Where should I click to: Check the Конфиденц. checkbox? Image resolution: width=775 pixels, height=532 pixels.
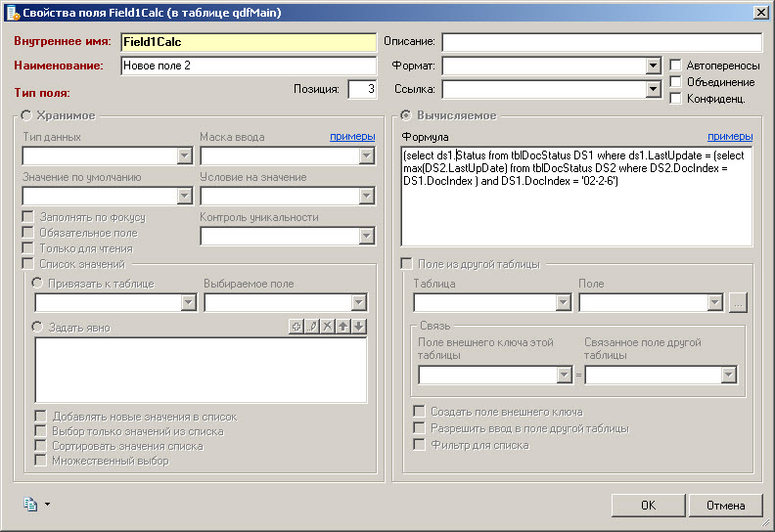[x=676, y=98]
